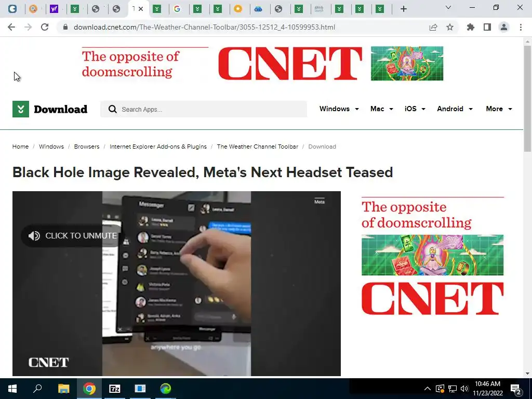
Task: Click Chrome icon in taskbar
Action: pos(89,389)
